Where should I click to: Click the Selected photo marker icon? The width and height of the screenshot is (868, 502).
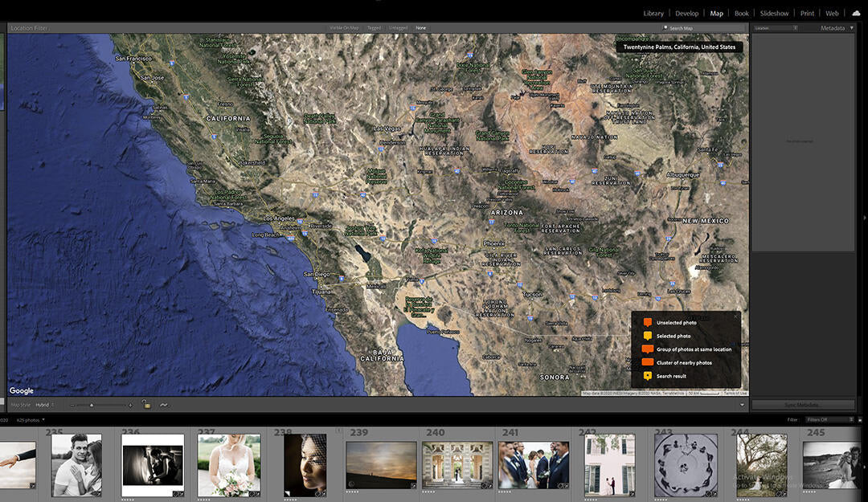(x=647, y=336)
